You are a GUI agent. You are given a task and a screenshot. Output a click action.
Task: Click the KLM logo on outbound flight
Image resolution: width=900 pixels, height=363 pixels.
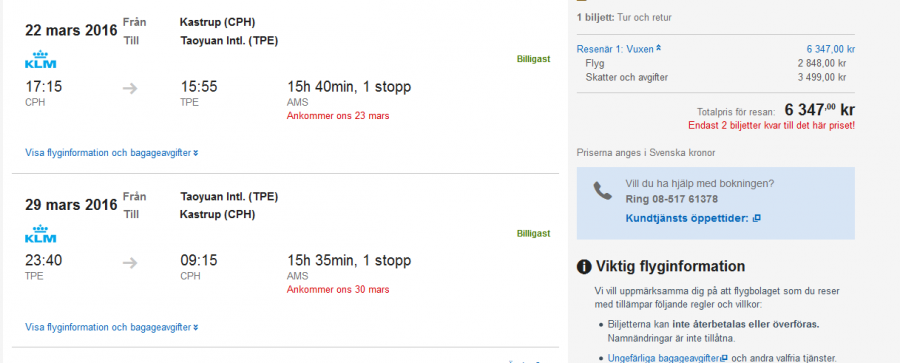pos(41,59)
